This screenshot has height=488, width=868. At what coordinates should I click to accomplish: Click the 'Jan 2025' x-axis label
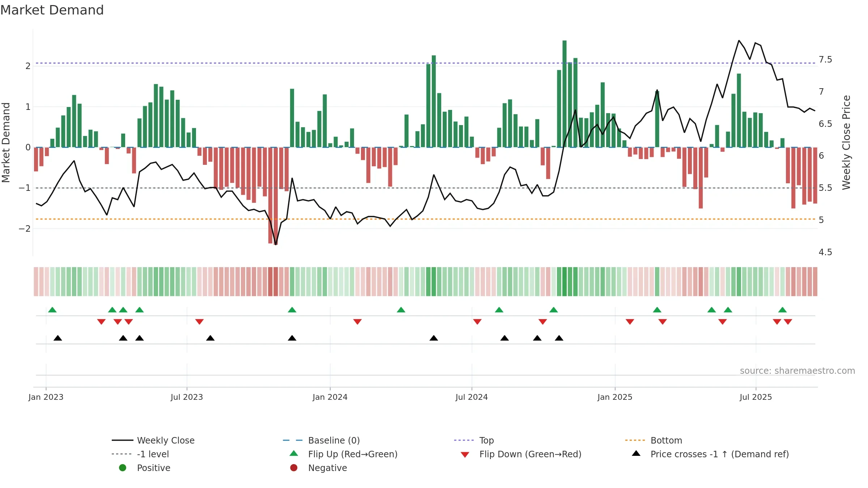(x=615, y=397)
